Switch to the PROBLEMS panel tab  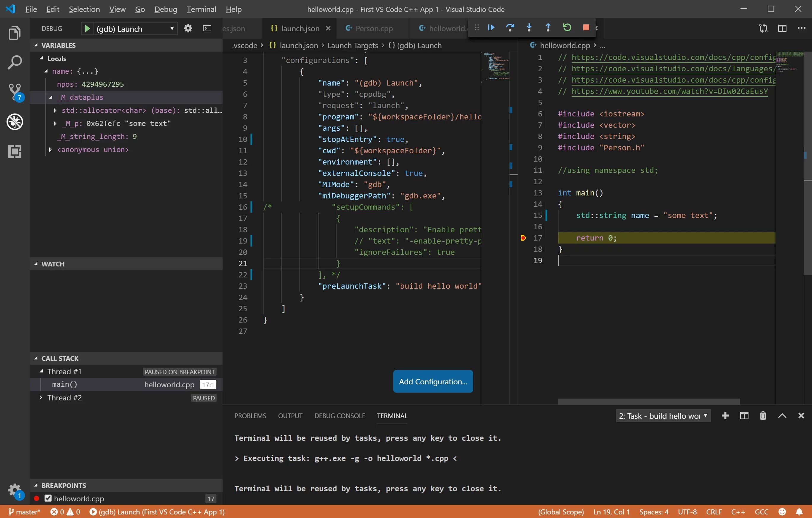point(250,416)
